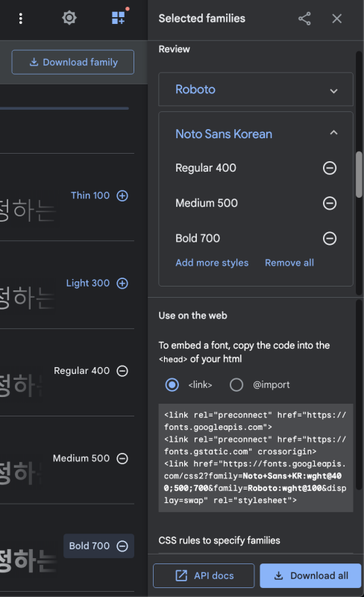The width and height of the screenshot is (364, 597).
Task: Click the Thin 100 Korean sample preview
Action: pos(28,210)
